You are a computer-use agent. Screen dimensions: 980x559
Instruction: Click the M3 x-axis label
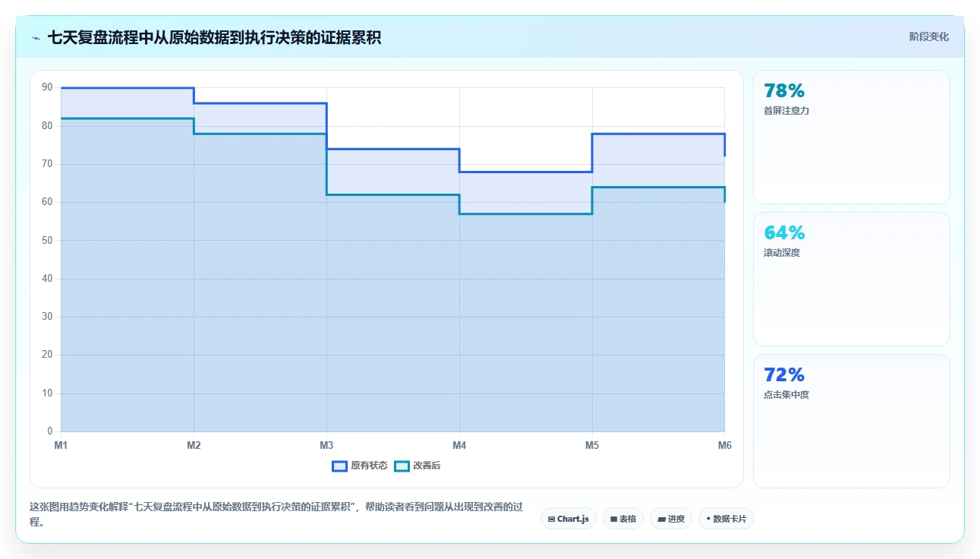click(326, 445)
